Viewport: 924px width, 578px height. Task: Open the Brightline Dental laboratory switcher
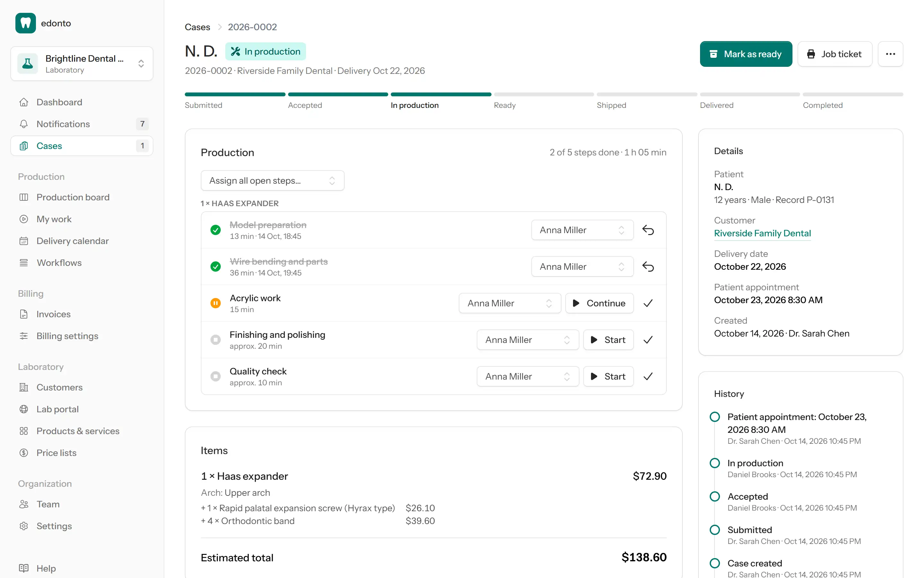tap(82, 64)
